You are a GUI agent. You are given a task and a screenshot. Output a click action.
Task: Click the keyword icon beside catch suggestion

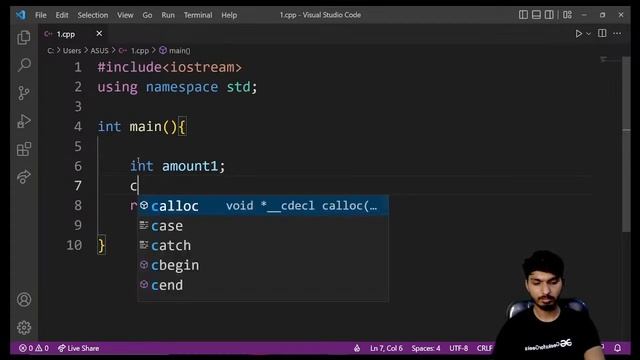click(x=144, y=245)
